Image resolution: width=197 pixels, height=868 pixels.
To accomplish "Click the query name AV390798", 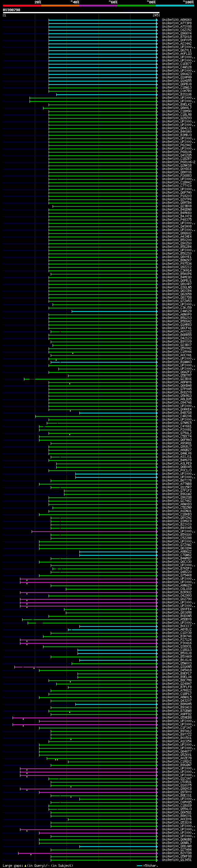I will [x=11, y=10].
